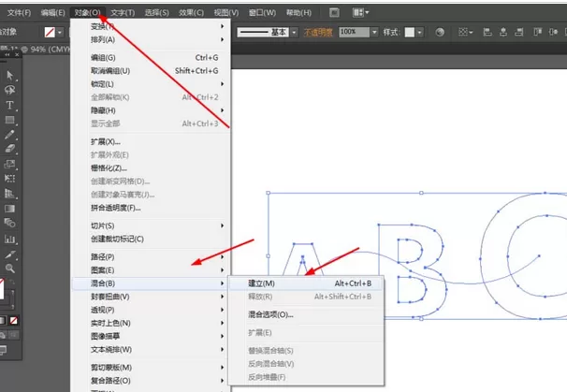The height and width of the screenshot is (392, 567).
Task: Click the recolor artwork circle icon
Action: (440, 32)
